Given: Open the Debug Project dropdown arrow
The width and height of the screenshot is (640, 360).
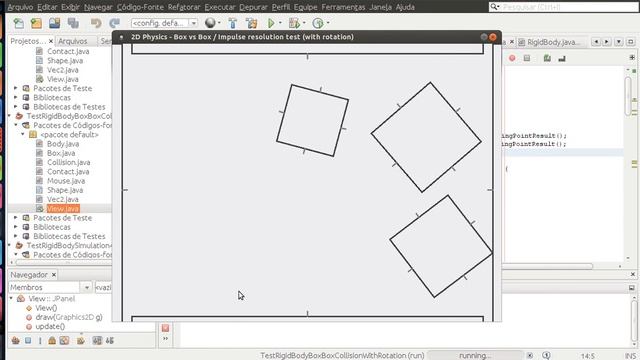Looking at the screenshot, I should coord(304,23).
